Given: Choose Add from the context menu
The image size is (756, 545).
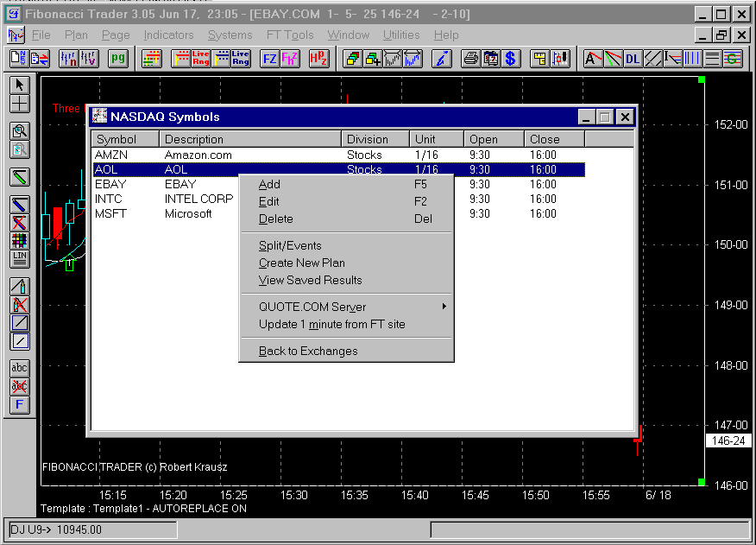Looking at the screenshot, I should [270, 184].
